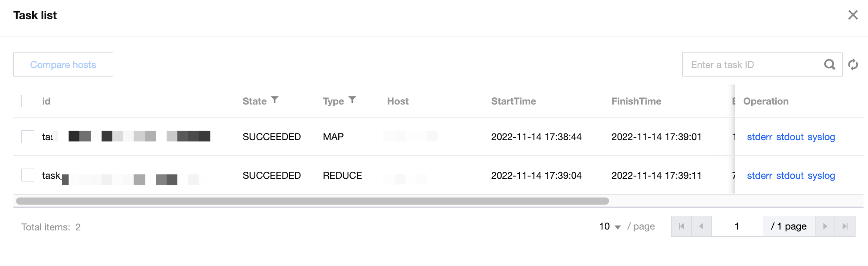The width and height of the screenshot is (868, 266).
Task: Go to the previous page
Action: tap(701, 226)
